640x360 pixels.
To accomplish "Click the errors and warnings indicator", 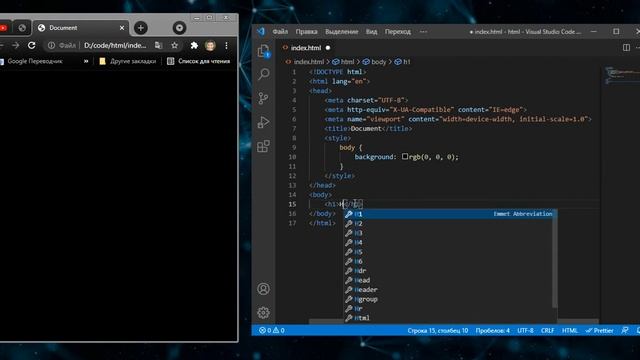I will 272,330.
